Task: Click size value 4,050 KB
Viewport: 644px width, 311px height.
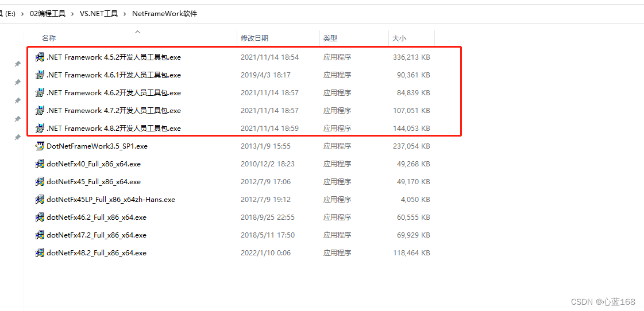Action: (x=415, y=200)
